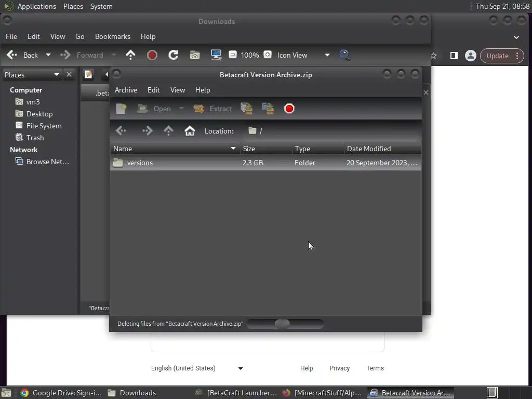The width and height of the screenshot is (532, 399).
Task: Open the Help menu in archive manager
Action: pyautogui.click(x=203, y=90)
